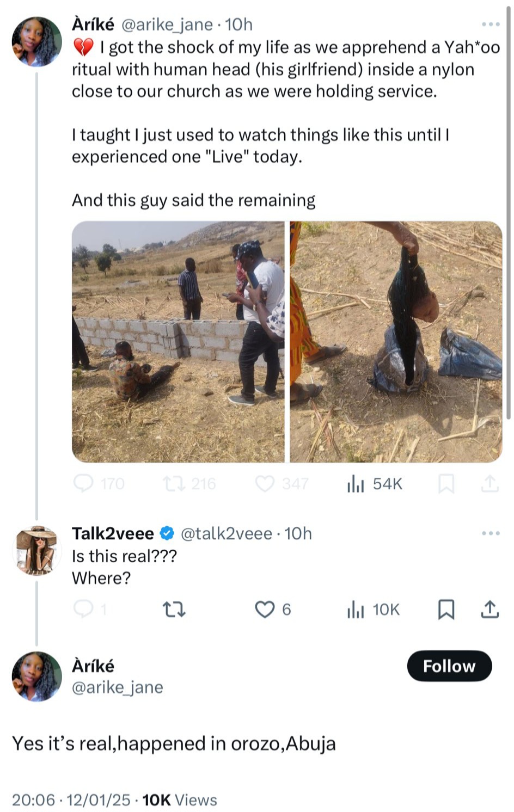The image size is (514, 812).
Task: Repost the original Àríké post
Action: [x=175, y=484]
